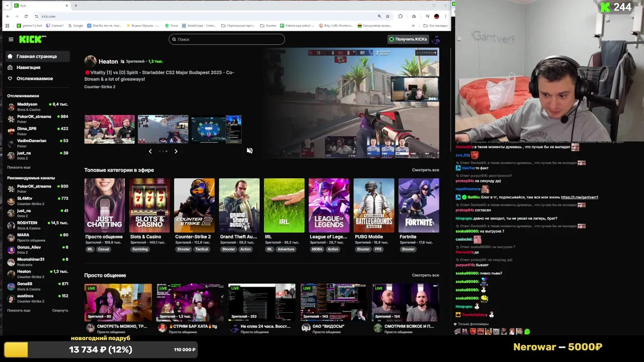Show previous featured stream with left arrow
The width and height of the screenshot is (644, 362).
coord(150,151)
